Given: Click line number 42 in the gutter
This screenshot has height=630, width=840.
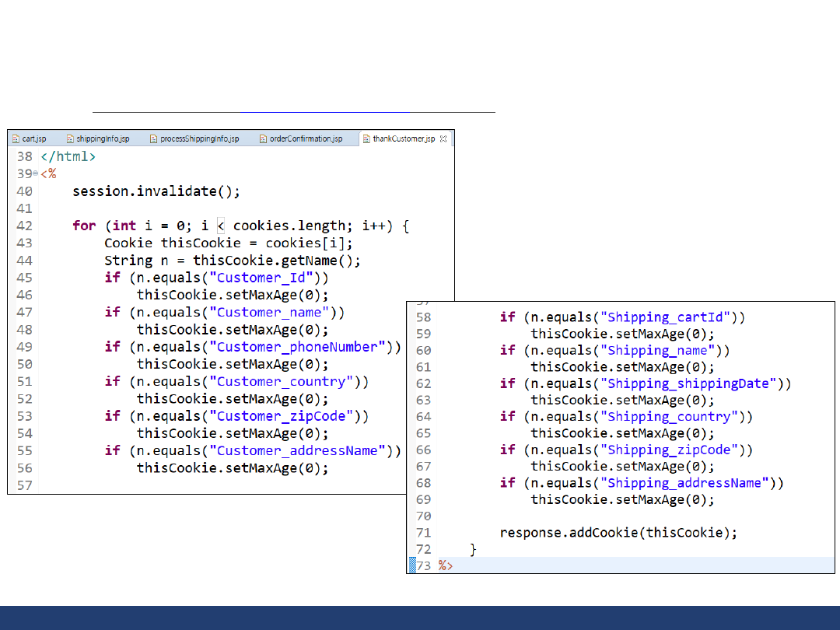Looking at the screenshot, I should (24, 226).
